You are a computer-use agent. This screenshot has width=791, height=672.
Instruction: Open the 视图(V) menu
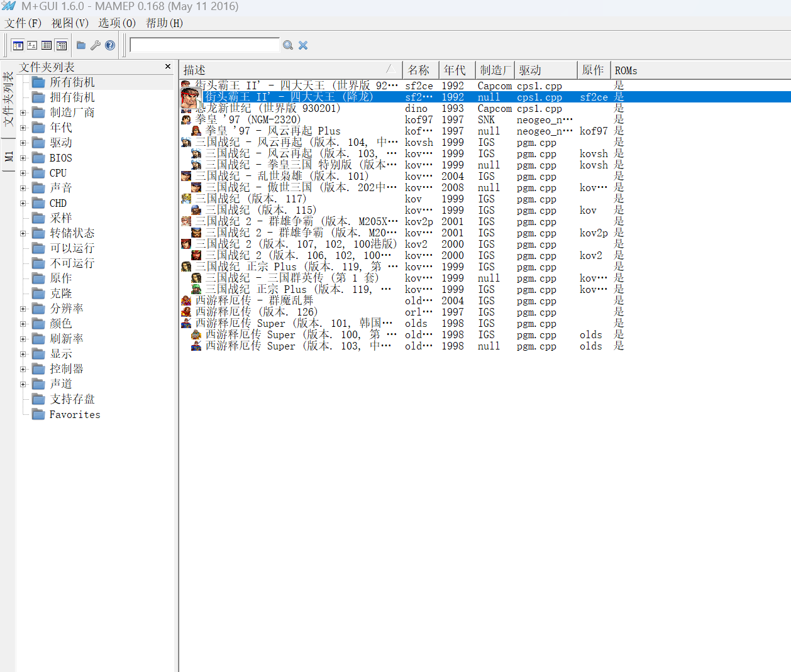click(x=70, y=23)
